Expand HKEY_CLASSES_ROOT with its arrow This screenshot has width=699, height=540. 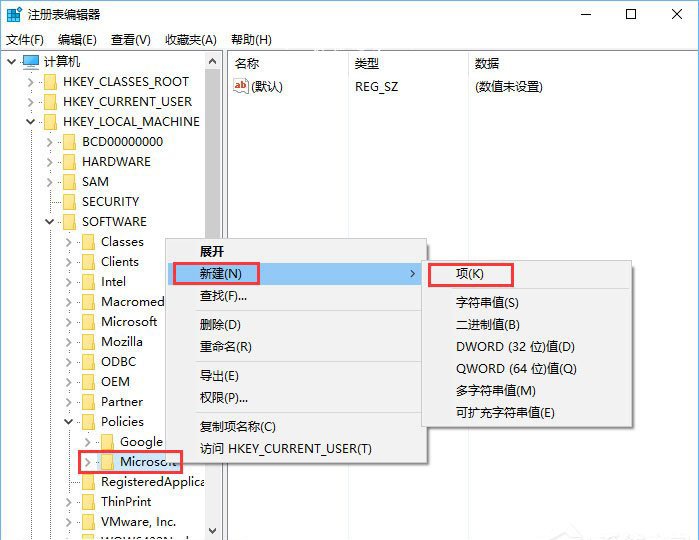[30, 82]
